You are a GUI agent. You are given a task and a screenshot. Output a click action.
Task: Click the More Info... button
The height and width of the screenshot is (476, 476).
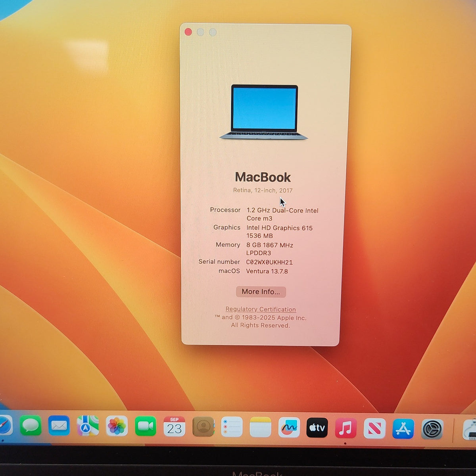(261, 292)
